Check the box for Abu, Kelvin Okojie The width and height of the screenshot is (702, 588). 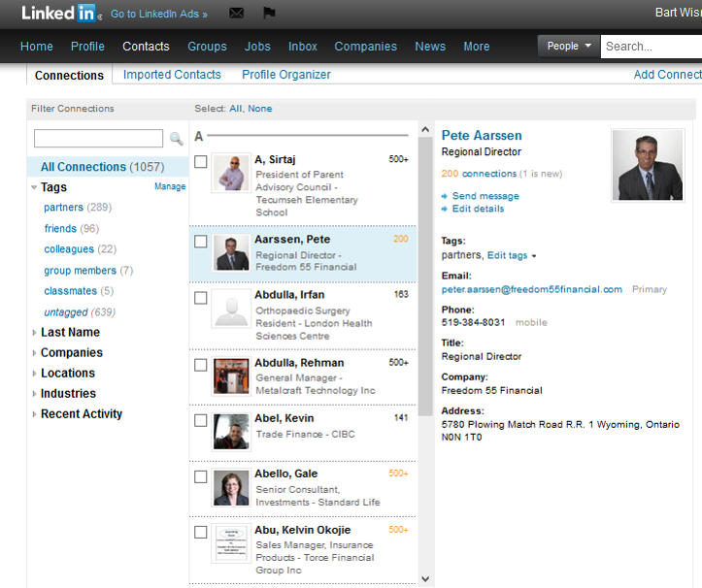[x=201, y=532]
